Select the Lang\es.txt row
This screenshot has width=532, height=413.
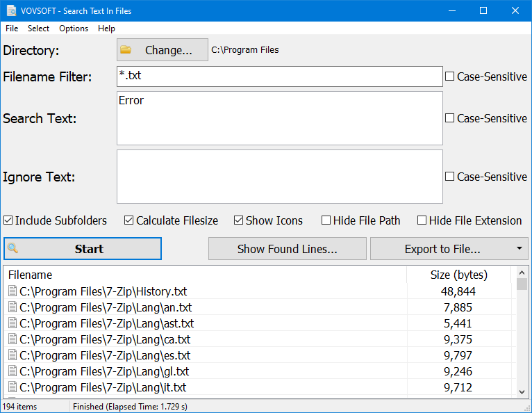point(260,355)
